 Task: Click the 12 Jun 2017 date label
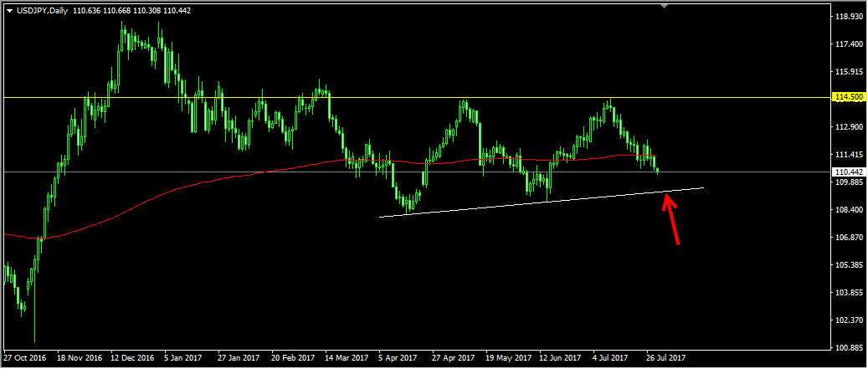point(560,358)
